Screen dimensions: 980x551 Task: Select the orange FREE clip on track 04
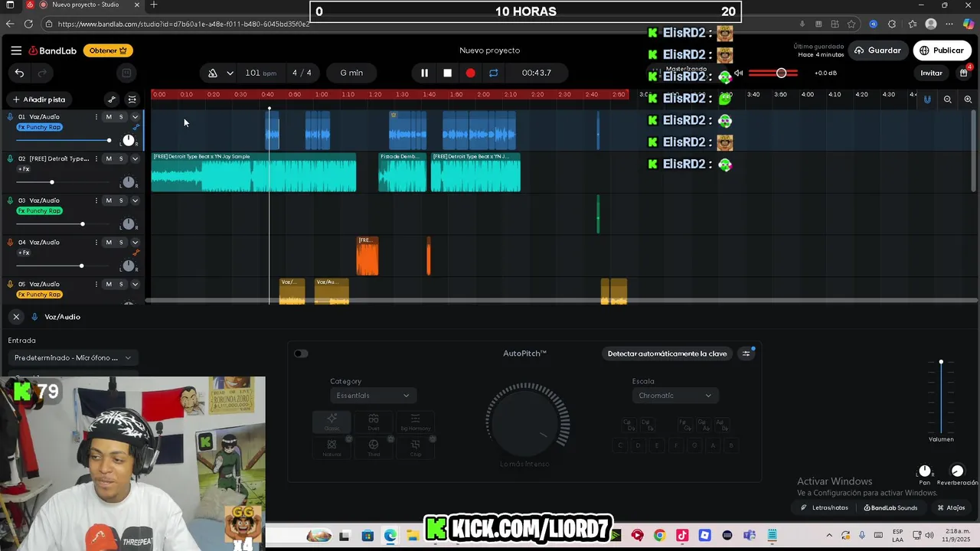click(x=367, y=256)
